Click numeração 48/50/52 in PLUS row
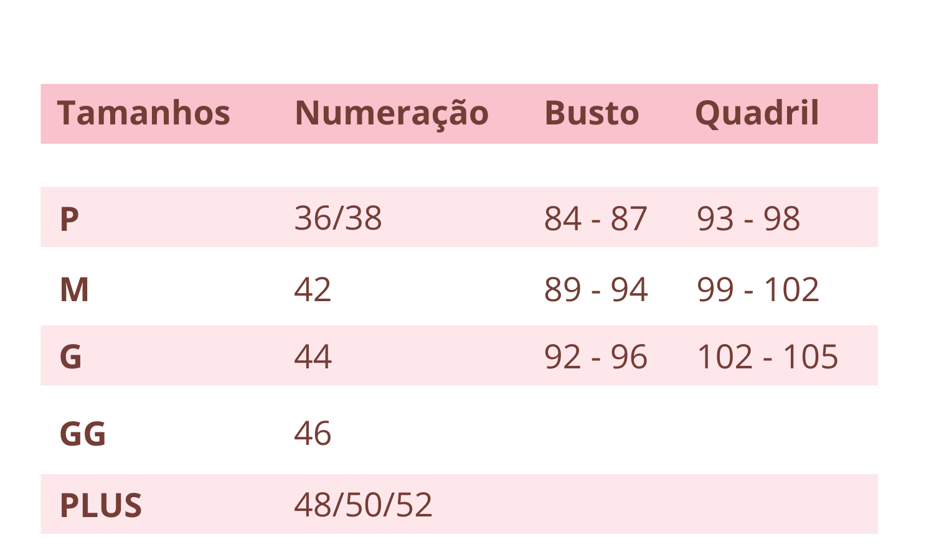934x560 pixels. tap(363, 505)
